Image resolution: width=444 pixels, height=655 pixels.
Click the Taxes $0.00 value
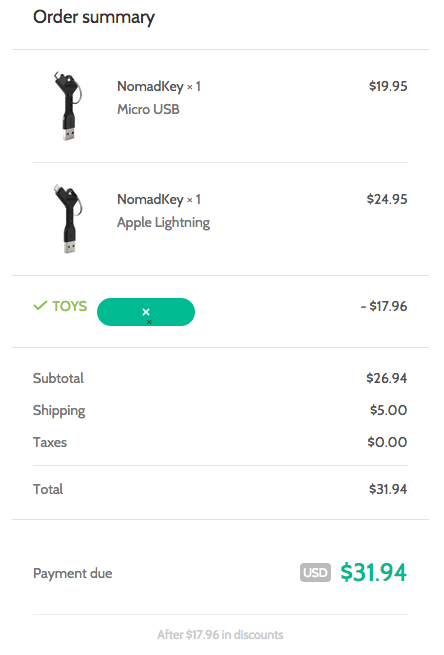click(x=387, y=442)
